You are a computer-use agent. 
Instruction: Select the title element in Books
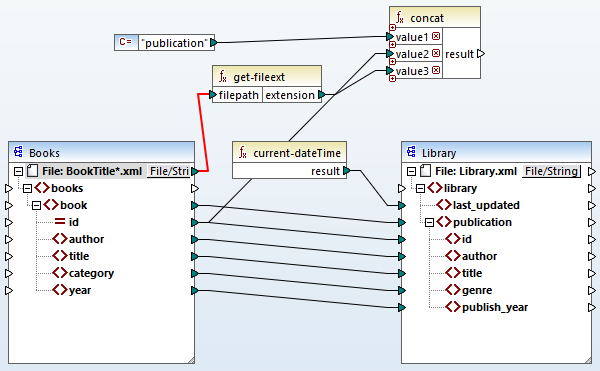tap(79, 256)
